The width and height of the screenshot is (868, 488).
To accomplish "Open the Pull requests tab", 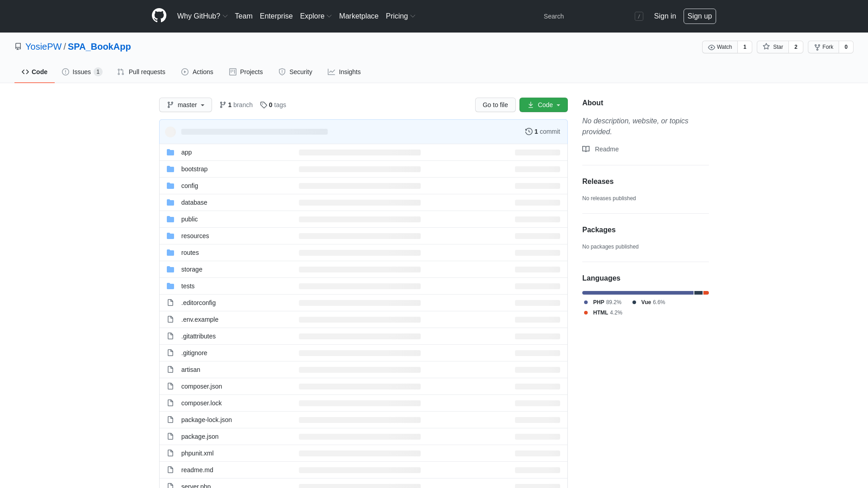I will coord(141,72).
